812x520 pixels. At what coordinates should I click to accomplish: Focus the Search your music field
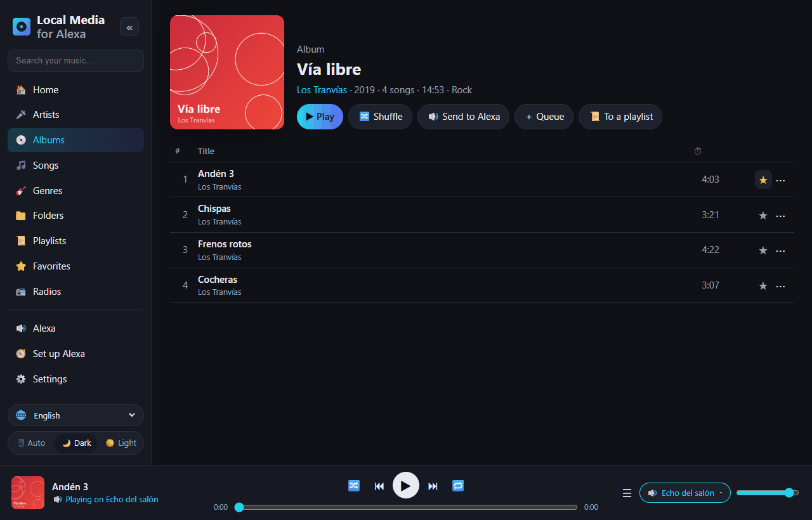click(x=76, y=61)
